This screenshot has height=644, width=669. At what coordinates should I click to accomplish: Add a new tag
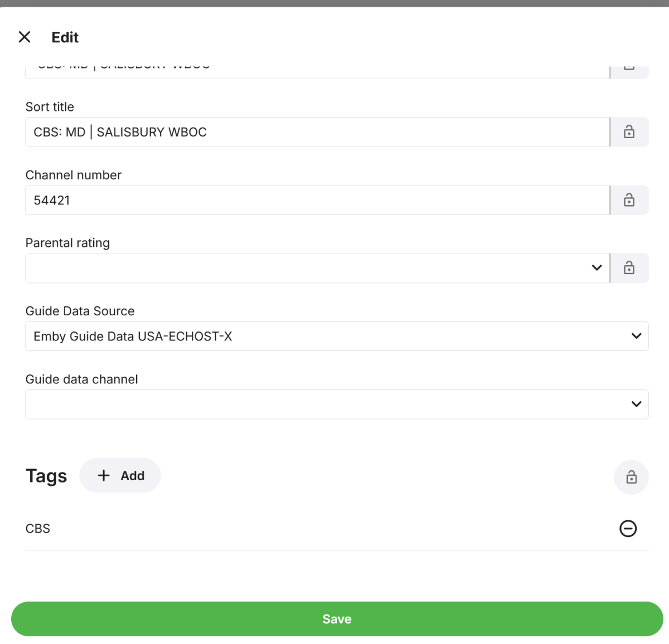[x=120, y=476]
